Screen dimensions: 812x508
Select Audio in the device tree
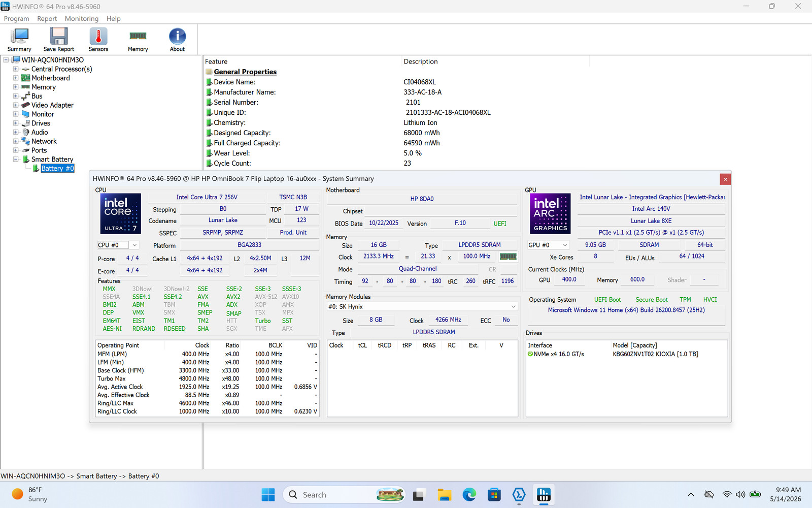coord(40,133)
